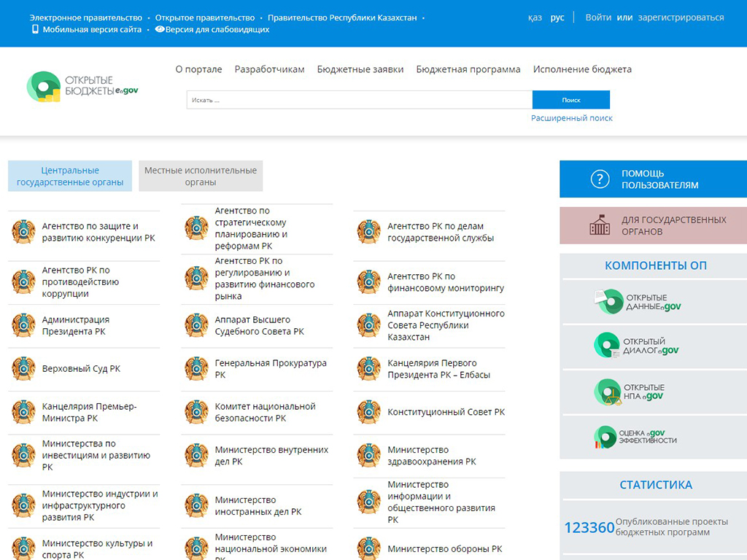The image size is (747, 560).
Task: Open Канцелярия Первого Президента РК – Елбасы
Action: point(438,368)
